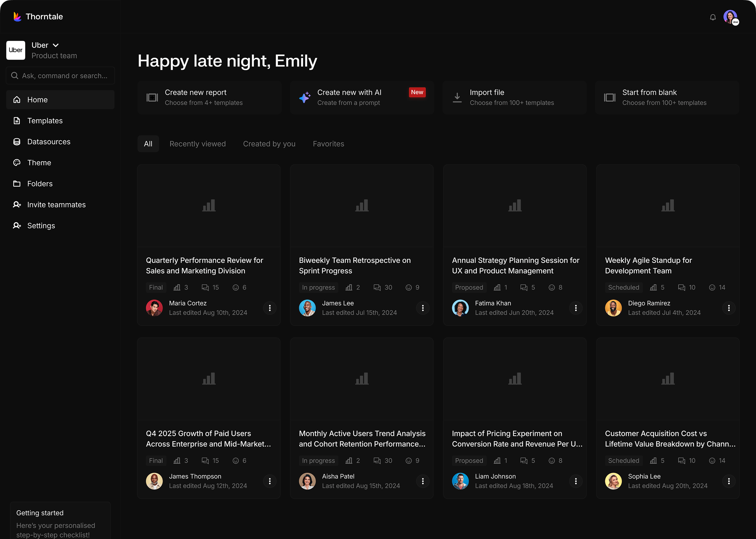Click the Create new with AI sparkle icon

[x=304, y=97]
